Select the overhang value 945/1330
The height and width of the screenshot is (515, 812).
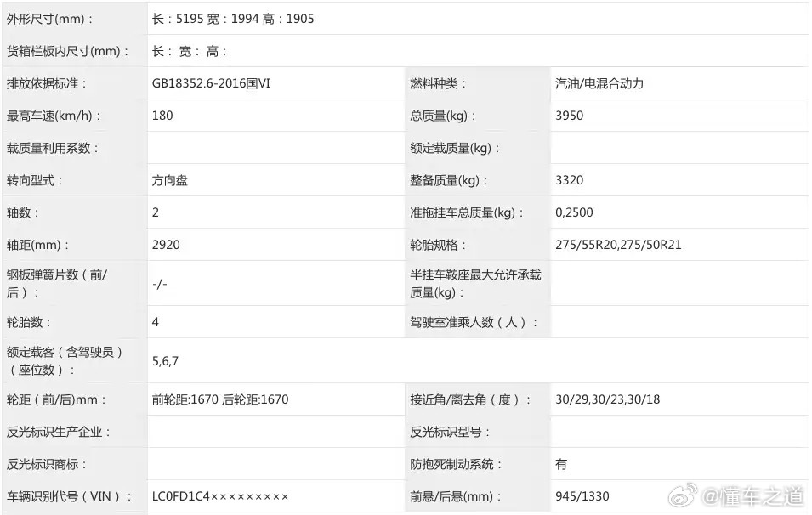point(582,497)
